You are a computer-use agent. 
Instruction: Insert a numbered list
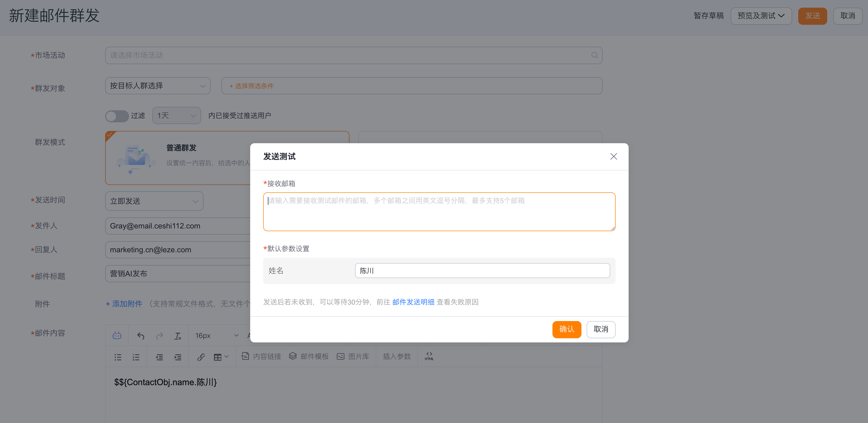pos(136,357)
